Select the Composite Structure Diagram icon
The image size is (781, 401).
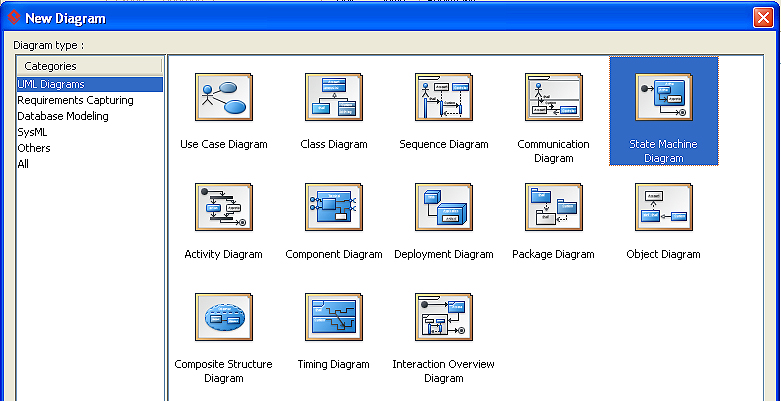click(x=224, y=317)
